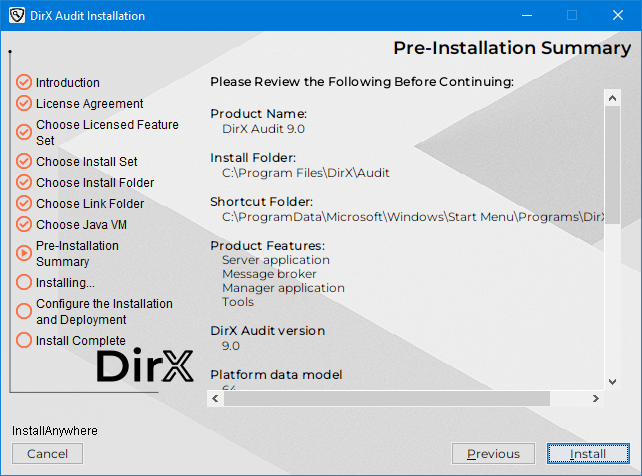Viewport: 642px width, 476px height.
Task: Click the Configure the Installation step circle
Action: 24,311
